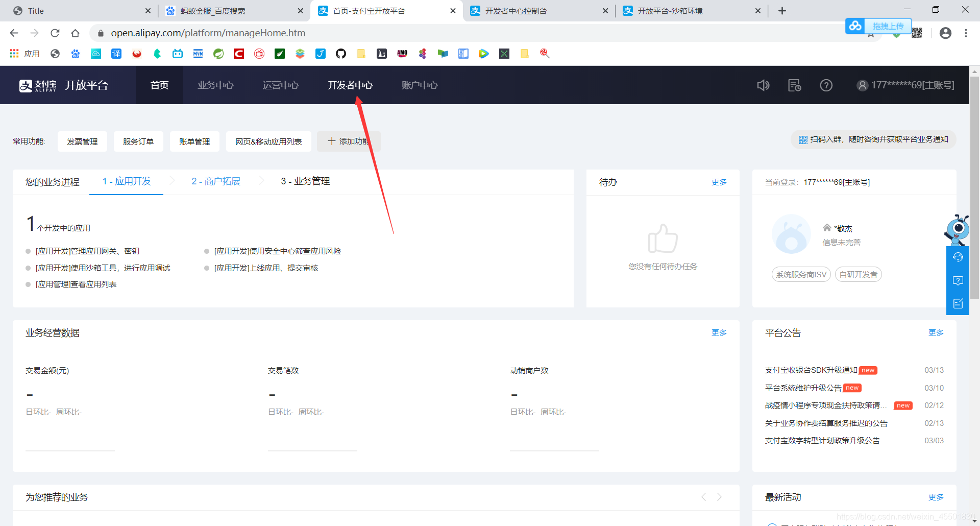The height and width of the screenshot is (526, 980).
Task: Open the 账户中心 navigation menu
Action: tap(420, 85)
